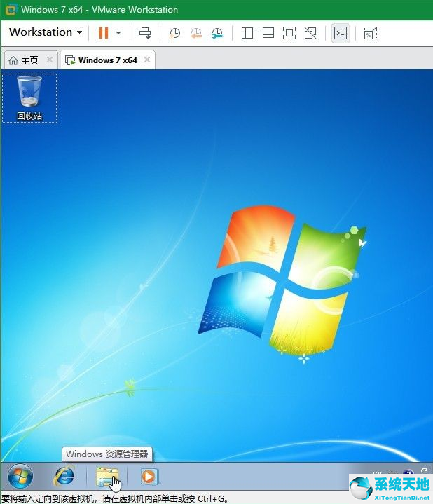This screenshot has height=504, width=433.
Task: Open Windows 资源管理器 from taskbar
Action: coord(107,477)
